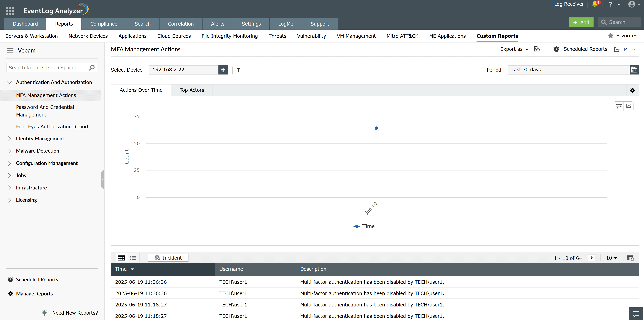Click the export history icon

[x=537, y=49]
